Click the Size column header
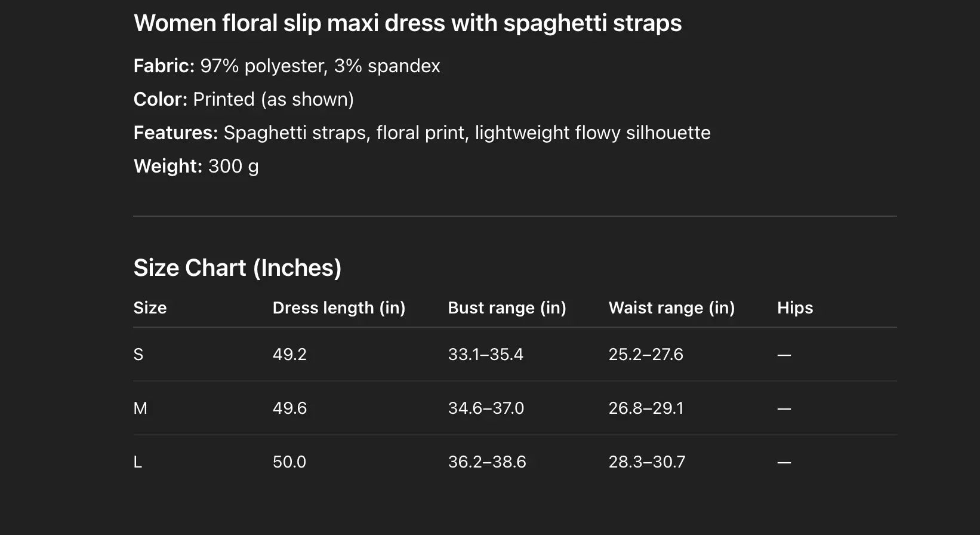Image resolution: width=980 pixels, height=535 pixels. tap(150, 308)
